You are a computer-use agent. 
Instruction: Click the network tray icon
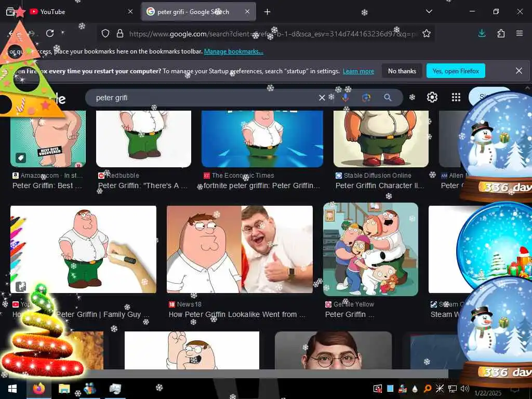coord(453,389)
